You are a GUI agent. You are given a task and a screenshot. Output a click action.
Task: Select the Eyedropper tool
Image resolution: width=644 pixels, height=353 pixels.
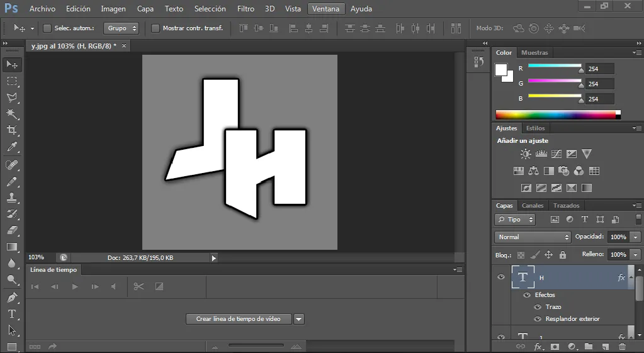click(12, 147)
